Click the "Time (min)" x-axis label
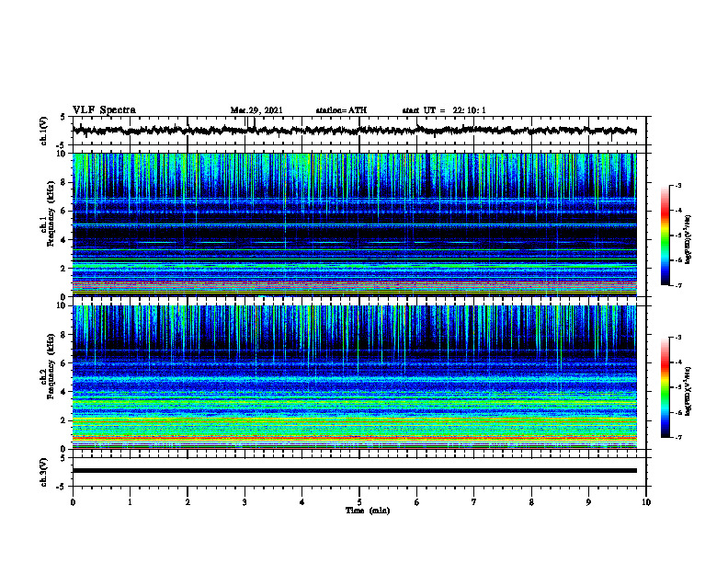 click(x=368, y=511)
